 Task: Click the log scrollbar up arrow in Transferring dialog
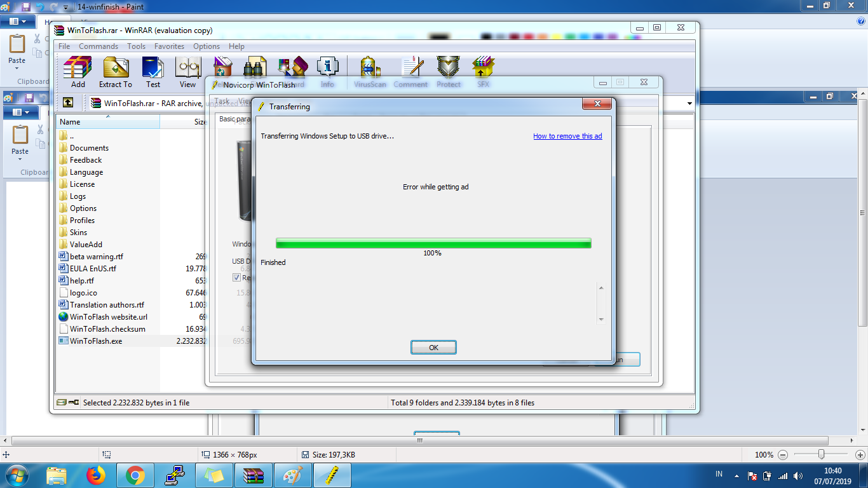pos(601,288)
